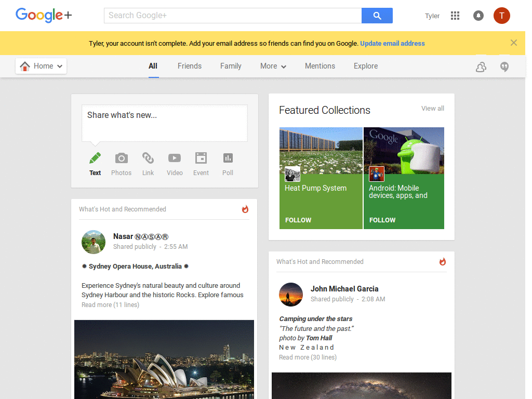Open John Michael Garcia's profile picture
Viewport: 532px width, 399px height.
(291, 295)
